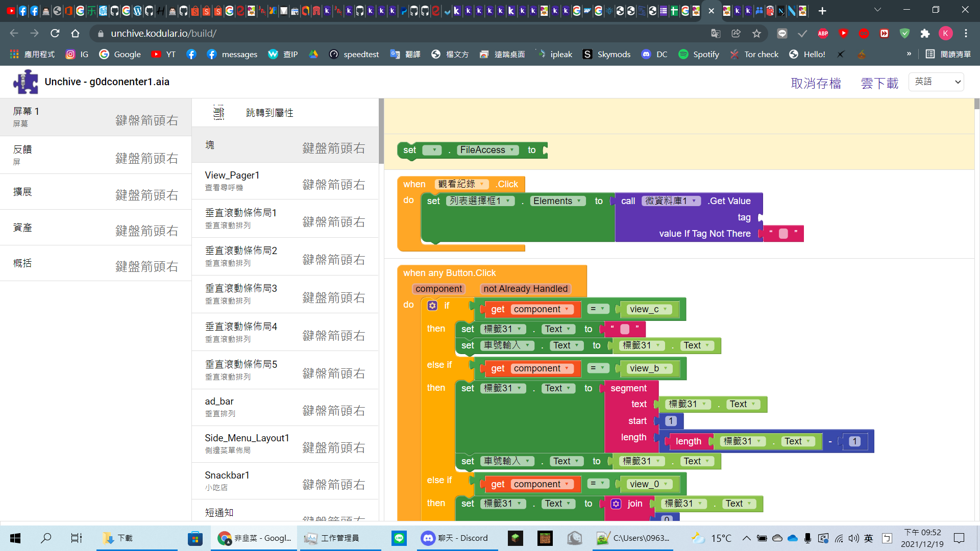
Task: Select 屏幕 1 in the left sidebar
Action: click(x=95, y=117)
